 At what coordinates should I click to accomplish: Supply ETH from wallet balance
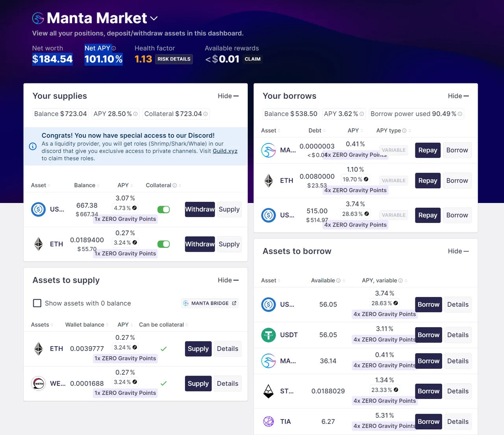click(198, 349)
